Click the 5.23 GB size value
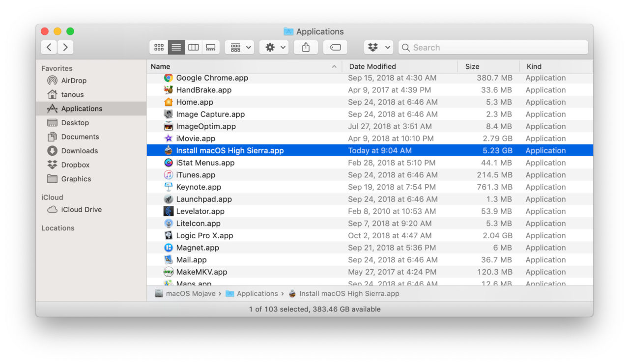 pos(497,150)
